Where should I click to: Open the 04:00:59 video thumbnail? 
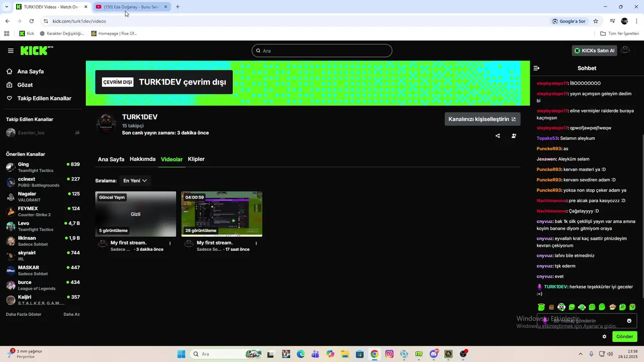[x=222, y=214]
